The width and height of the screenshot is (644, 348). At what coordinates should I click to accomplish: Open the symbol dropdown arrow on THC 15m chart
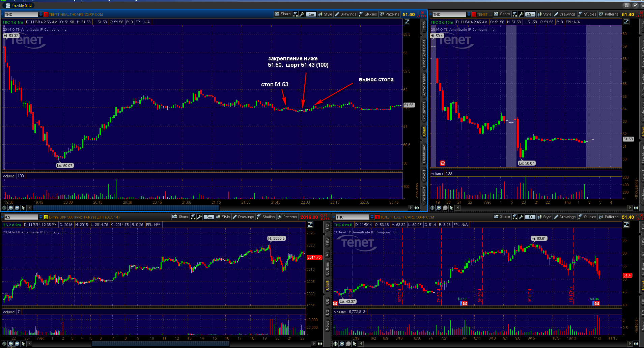tap(469, 14)
